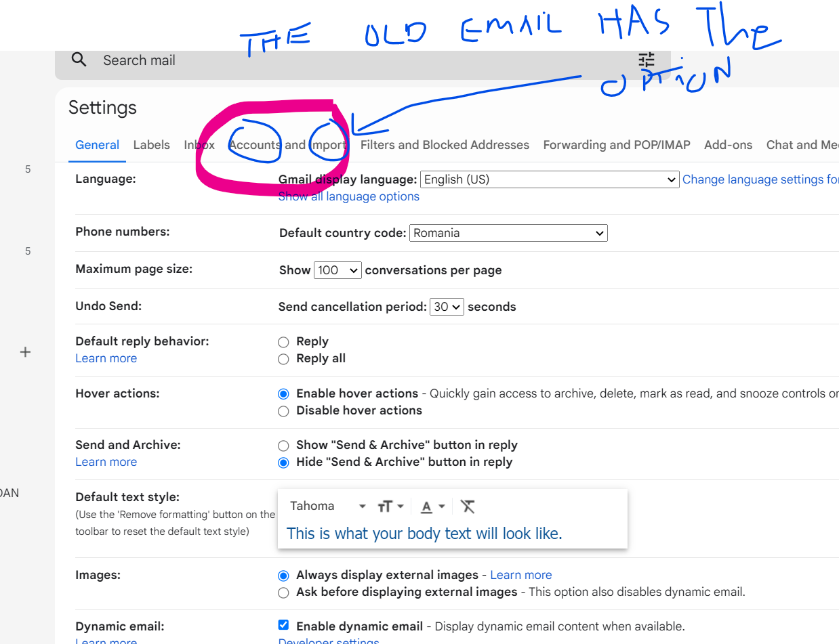Click the search magnifier icon

(79, 60)
